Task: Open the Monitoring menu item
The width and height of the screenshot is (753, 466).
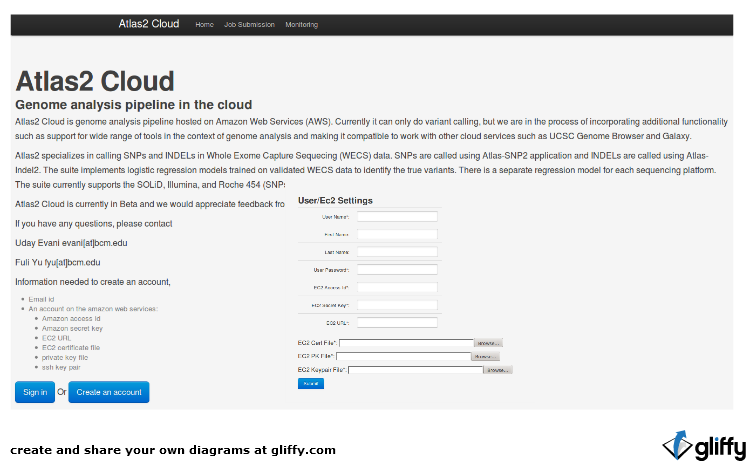Action: pyautogui.click(x=302, y=25)
